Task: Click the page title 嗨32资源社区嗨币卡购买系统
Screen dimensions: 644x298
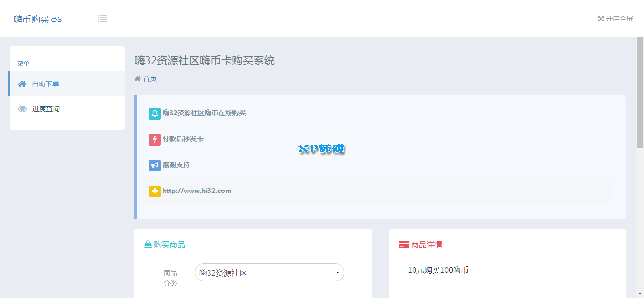Action: [205, 61]
